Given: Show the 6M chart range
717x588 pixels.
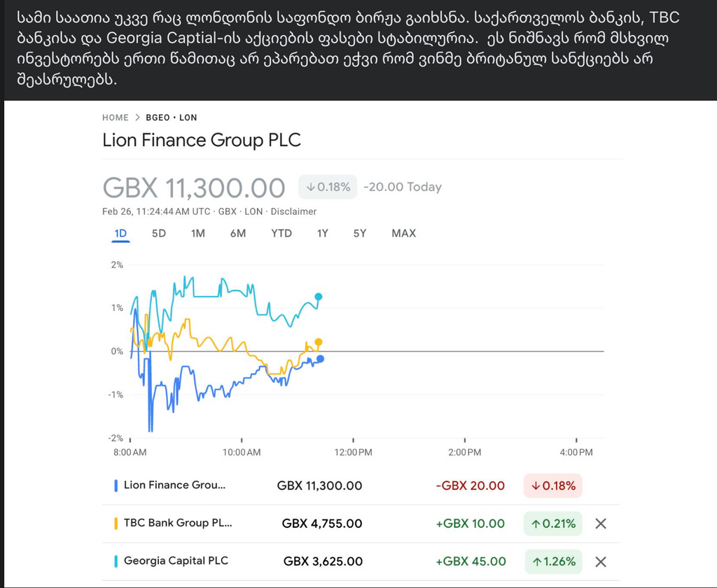Looking at the screenshot, I should (238, 233).
